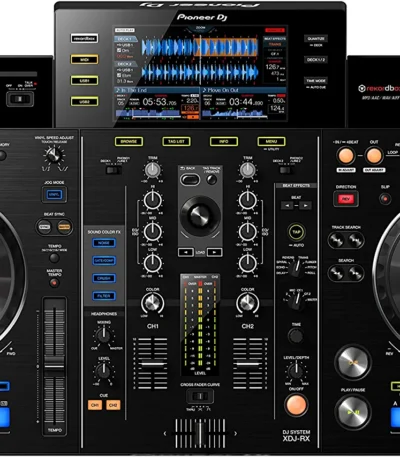Click the LOAD right arrow button under the rotary selector
400x457 pixels.
[x=214, y=252]
